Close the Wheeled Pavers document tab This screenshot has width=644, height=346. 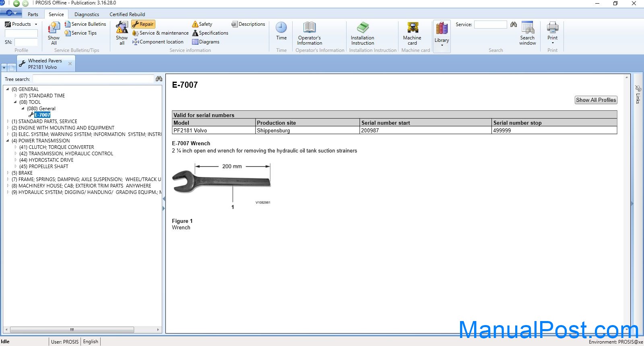click(x=70, y=64)
